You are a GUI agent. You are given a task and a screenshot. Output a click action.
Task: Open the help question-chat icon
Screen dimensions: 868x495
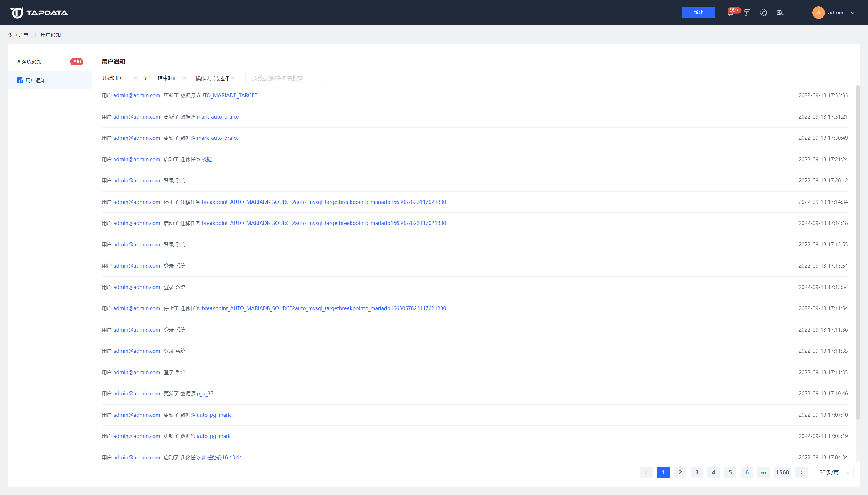click(x=747, y=13)
